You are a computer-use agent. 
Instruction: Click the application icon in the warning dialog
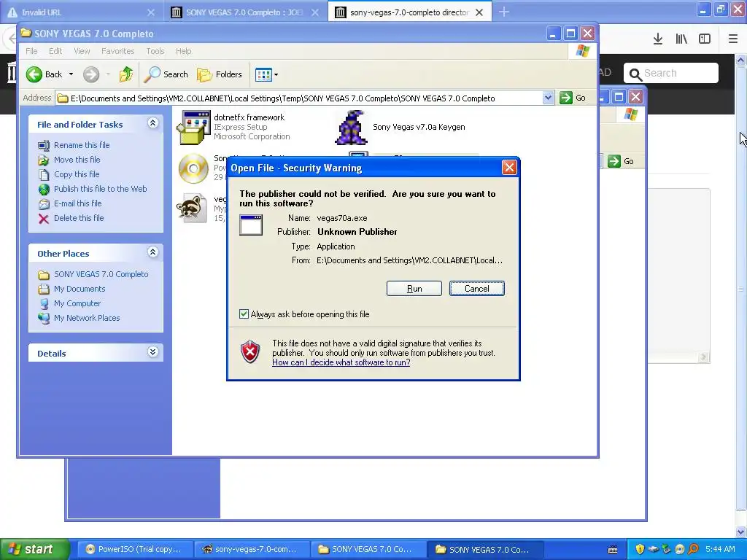point(251,225)
